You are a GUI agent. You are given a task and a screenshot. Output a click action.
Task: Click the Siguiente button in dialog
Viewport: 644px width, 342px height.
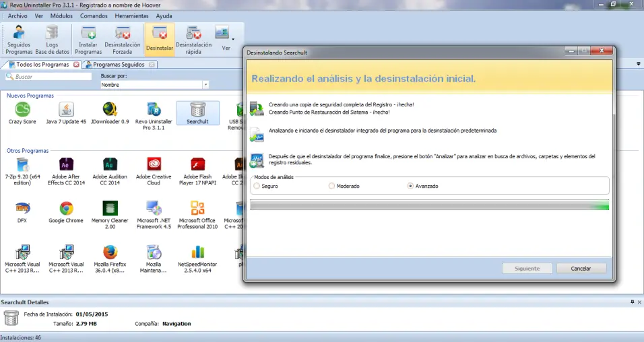[x=527, y=269]
